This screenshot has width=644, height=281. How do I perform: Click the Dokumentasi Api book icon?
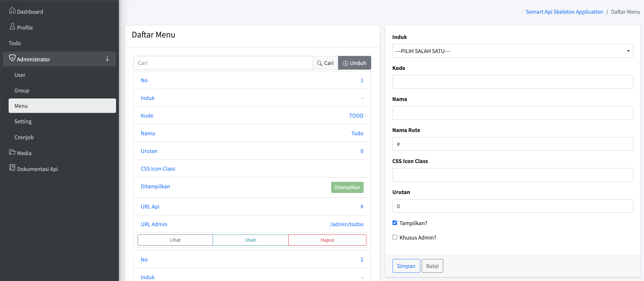point(12,168)
